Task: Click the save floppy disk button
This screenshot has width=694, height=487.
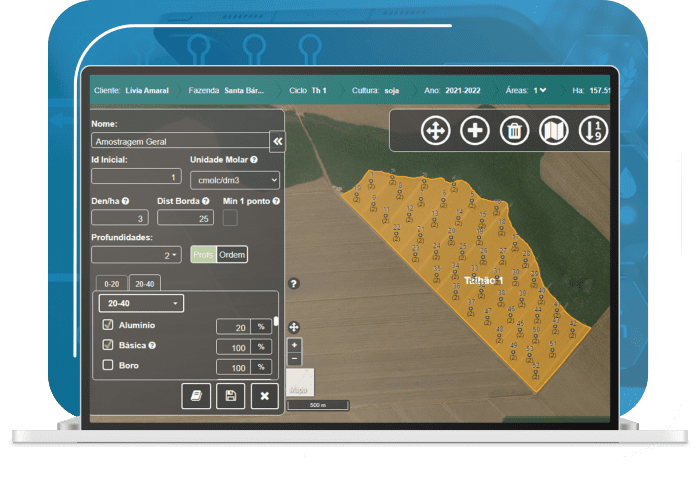Action: pyautogui.click(x=231, y=396)
